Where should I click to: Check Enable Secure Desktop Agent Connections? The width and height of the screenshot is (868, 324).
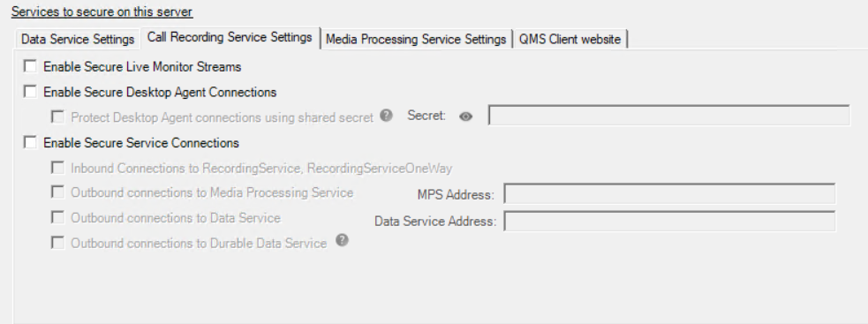pyautogui.click(x=30, y=92)
